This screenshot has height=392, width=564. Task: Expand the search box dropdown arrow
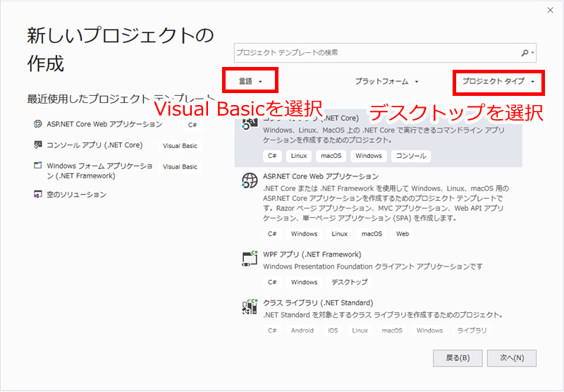533,53
